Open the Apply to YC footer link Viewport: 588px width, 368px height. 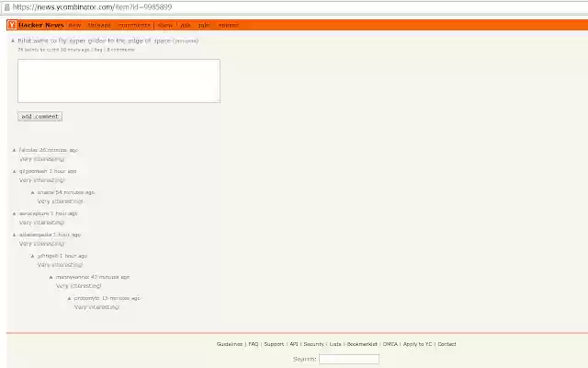(x=417, y=344)
